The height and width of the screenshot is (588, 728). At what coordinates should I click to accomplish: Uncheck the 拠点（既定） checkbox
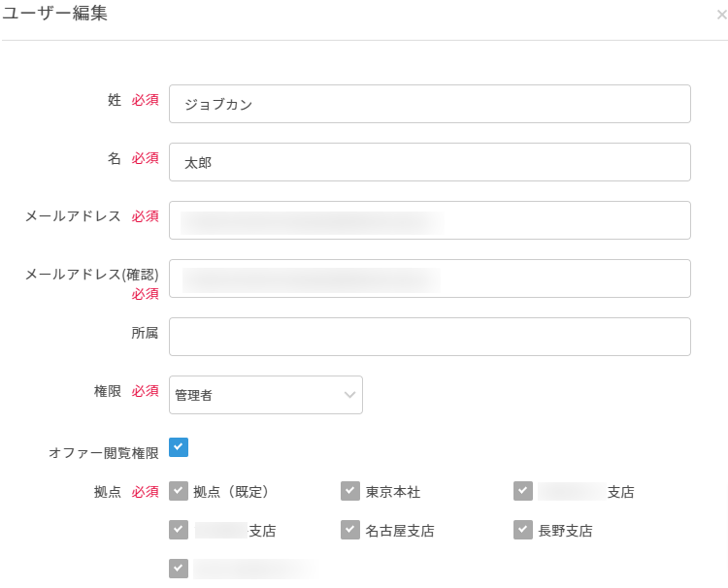coord(179,491)
